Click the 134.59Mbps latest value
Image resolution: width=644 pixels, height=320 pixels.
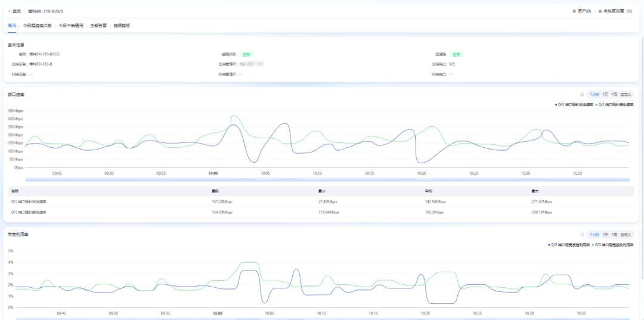coord(222,213)
